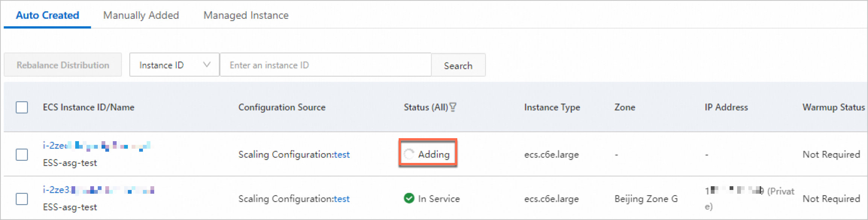Click the green check icon beside In Service
868x220 pixels.
[x=409, y=198]
